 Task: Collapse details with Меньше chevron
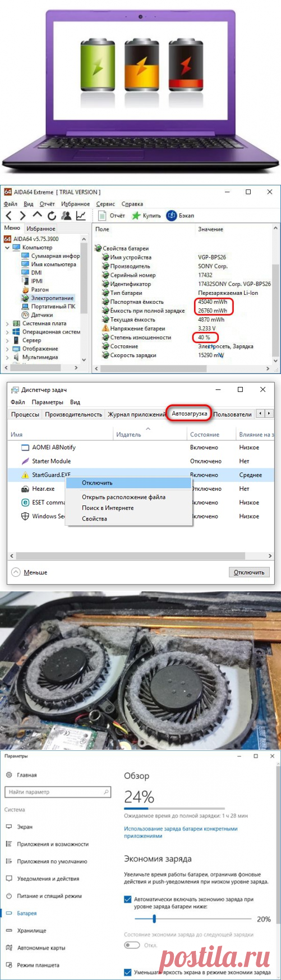16,572
